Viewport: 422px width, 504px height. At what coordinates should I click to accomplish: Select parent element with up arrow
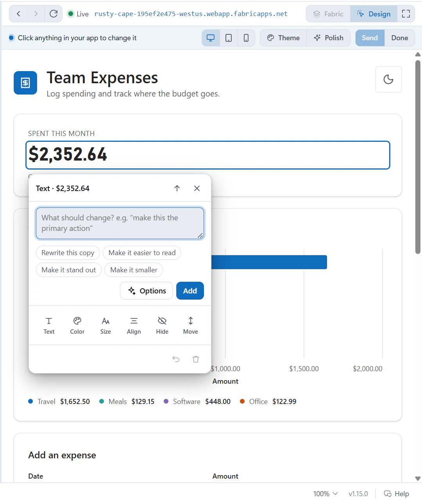177,188
